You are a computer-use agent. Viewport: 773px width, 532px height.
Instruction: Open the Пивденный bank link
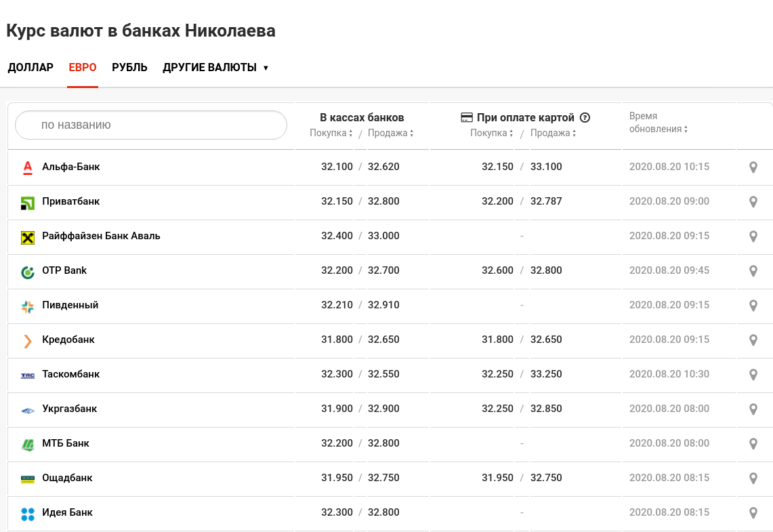point(70,305)
